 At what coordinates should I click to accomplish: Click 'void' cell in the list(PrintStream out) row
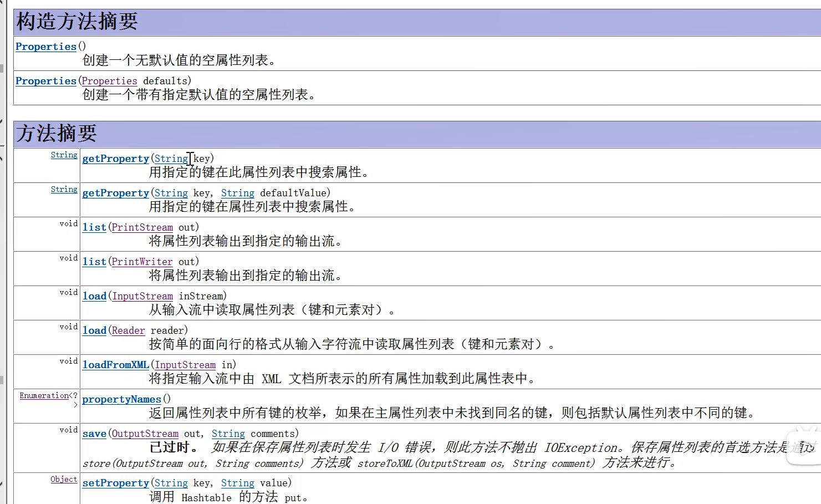(69, 224)
